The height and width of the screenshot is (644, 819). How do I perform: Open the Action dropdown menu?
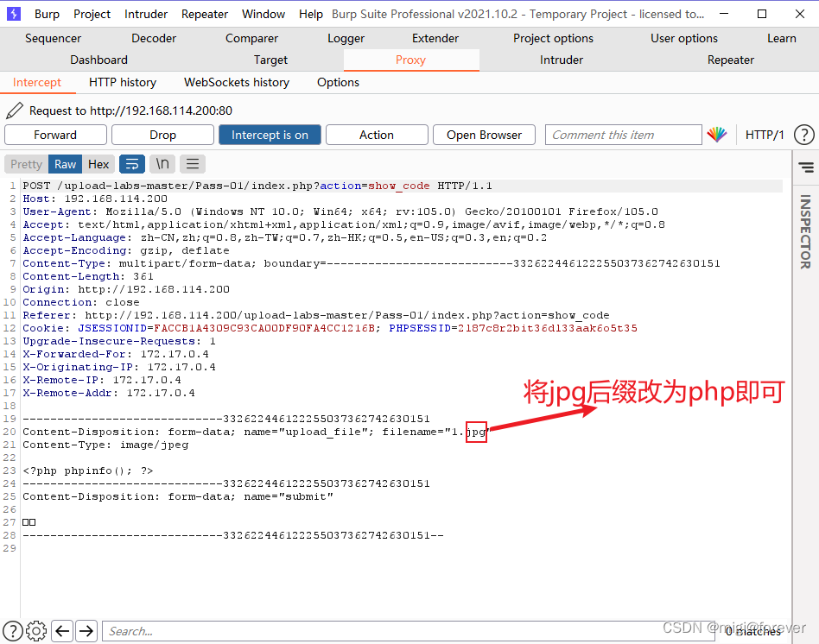[377, 135]
